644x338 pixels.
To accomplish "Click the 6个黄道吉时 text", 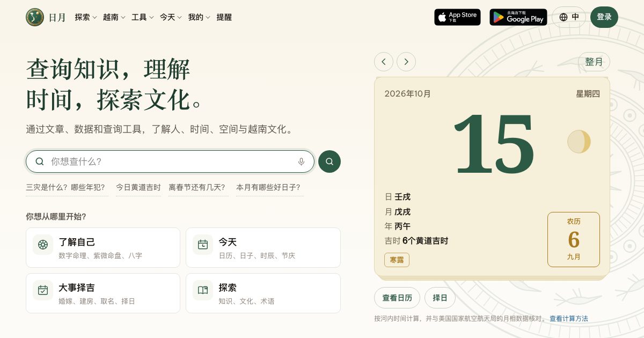I will [425, 241].
